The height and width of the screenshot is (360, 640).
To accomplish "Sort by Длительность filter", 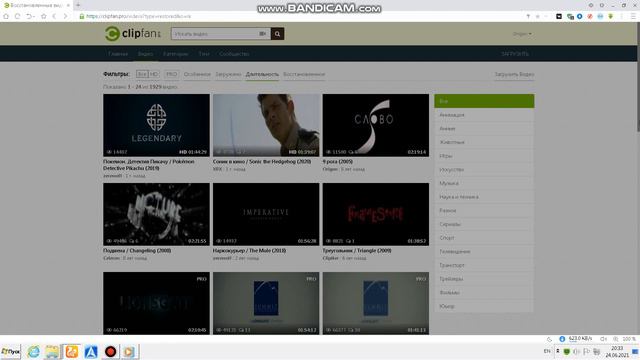I will point(262,74).
